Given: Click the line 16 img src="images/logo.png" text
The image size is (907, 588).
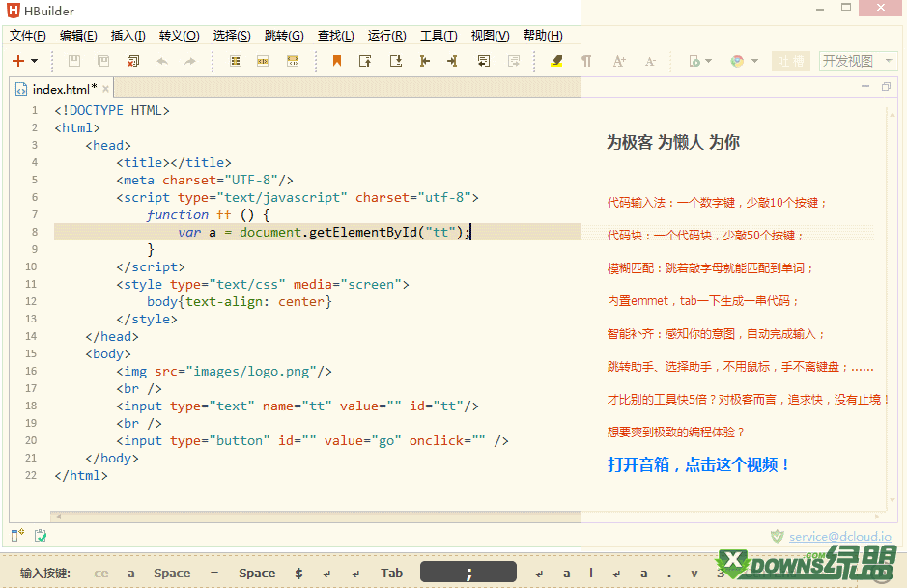Looking at the screenshot, I should [x=224, y=371].
